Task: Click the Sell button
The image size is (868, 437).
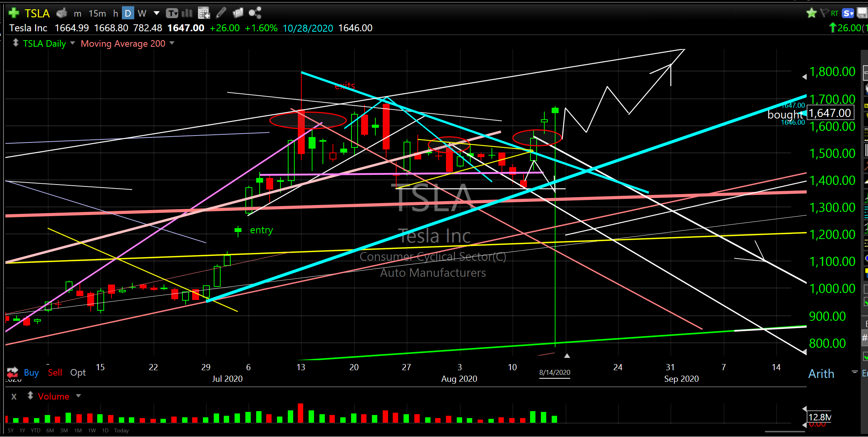Action: (55, 373)
